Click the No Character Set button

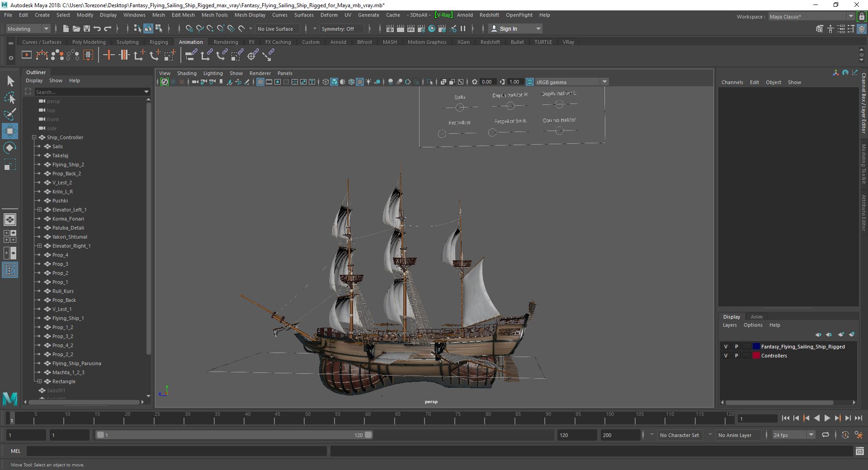679,435
